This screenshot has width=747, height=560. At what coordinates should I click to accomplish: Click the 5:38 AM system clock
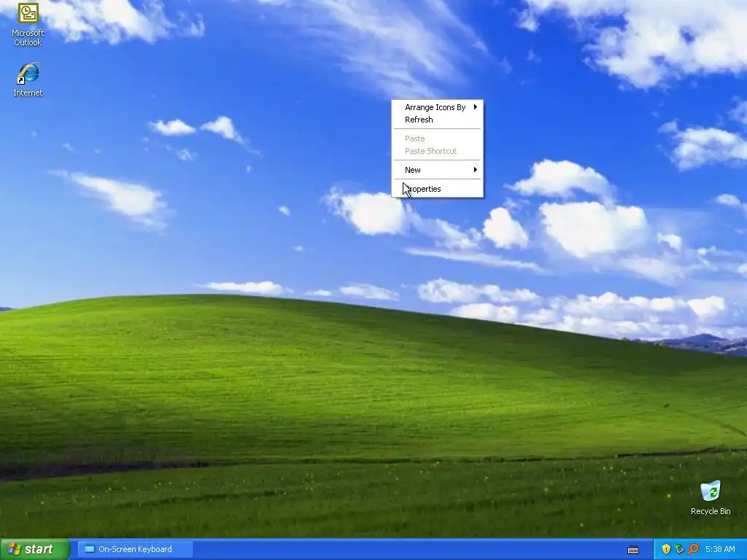720,549
